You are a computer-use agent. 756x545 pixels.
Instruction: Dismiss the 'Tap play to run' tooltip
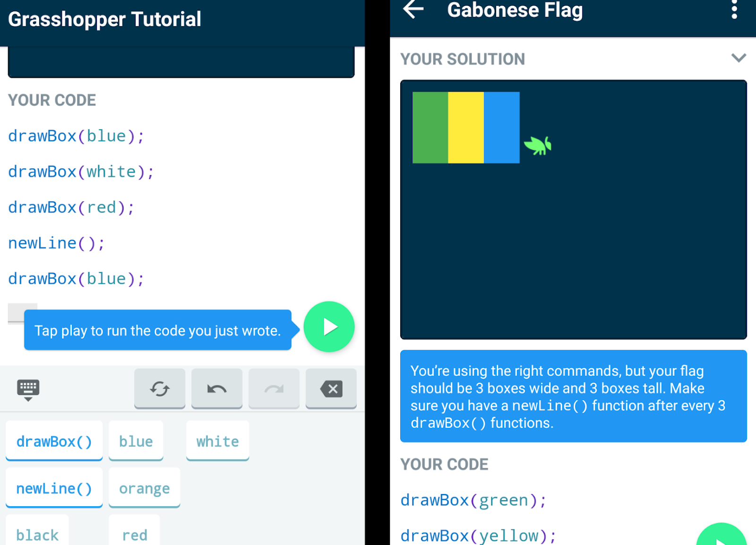pyautogui.click(x=158, y=331)
